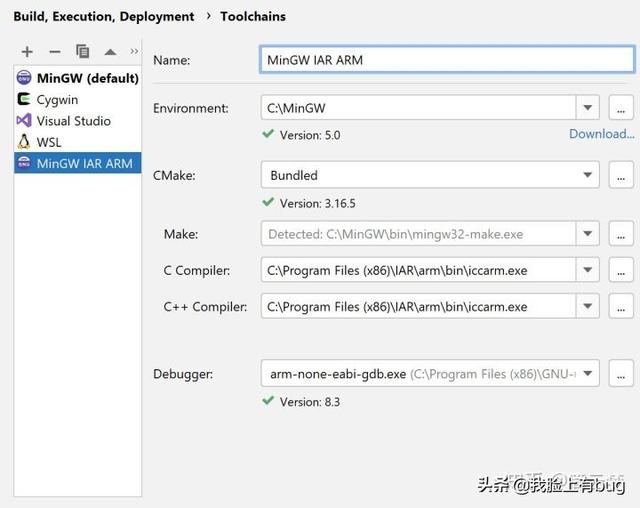Remove selected toolchain with minus icon
Viewport: 640px width, 508px height.
(55, 52)
